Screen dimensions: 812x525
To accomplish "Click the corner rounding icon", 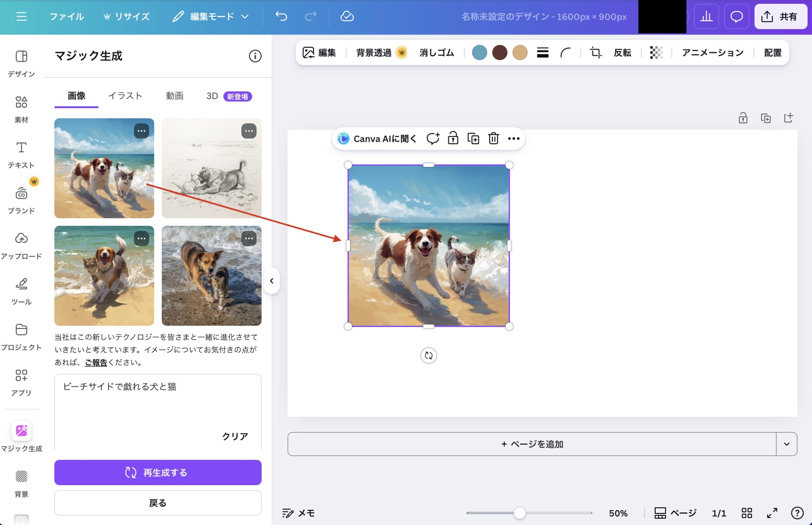I will coord(566,53).
